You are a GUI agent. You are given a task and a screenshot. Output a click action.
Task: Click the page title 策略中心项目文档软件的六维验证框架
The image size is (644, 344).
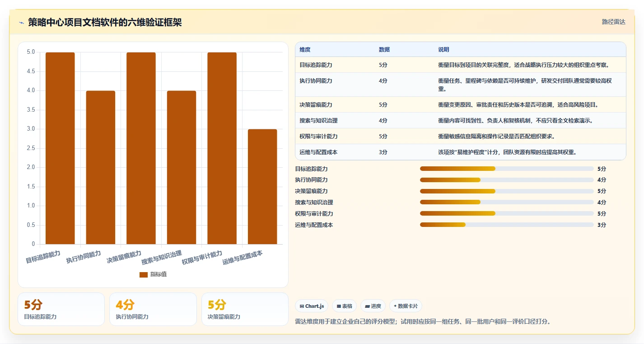105,22
